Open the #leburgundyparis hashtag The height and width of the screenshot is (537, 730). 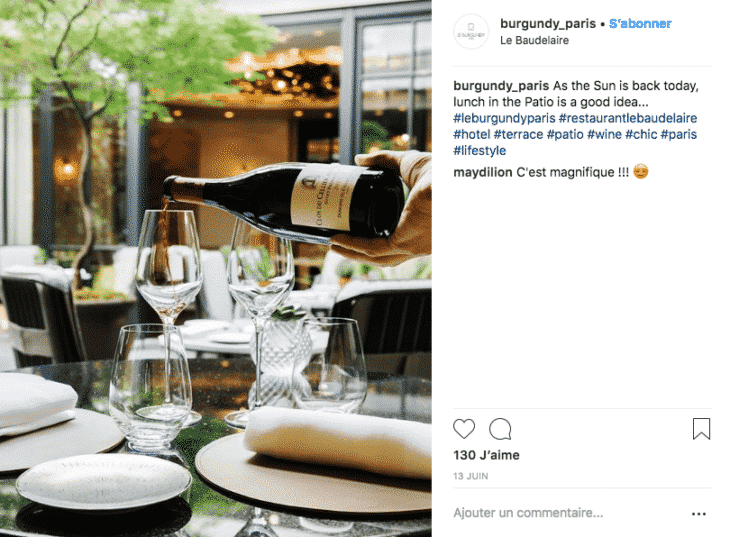(504, 118)
